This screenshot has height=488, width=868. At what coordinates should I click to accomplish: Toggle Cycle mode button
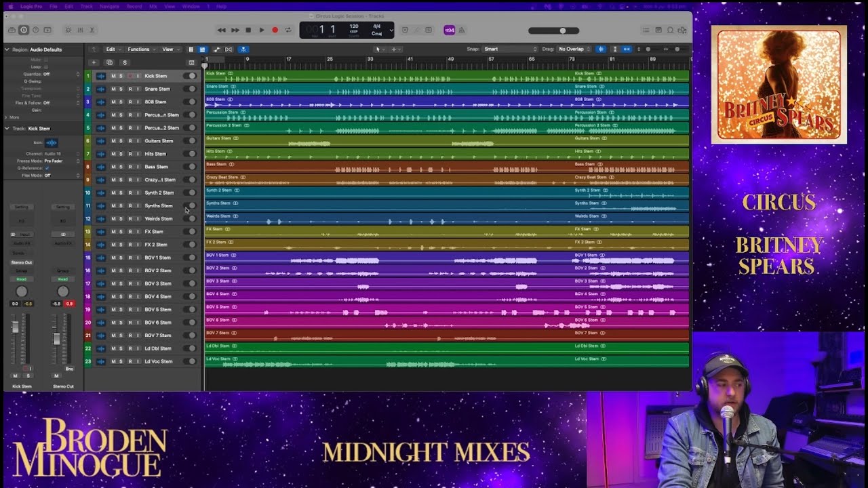pyautogui.click(x=288, y=30)
